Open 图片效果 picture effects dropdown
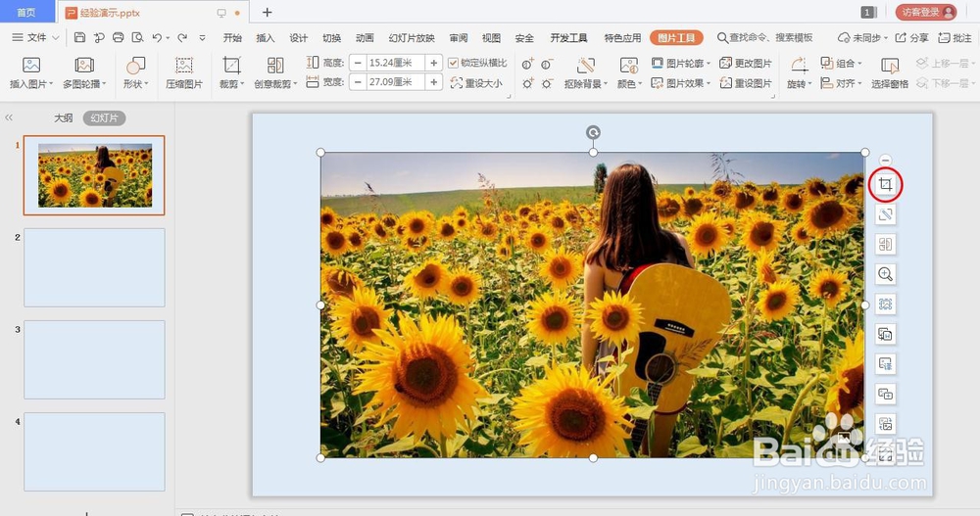980x516 pixels. pos(681,83)
